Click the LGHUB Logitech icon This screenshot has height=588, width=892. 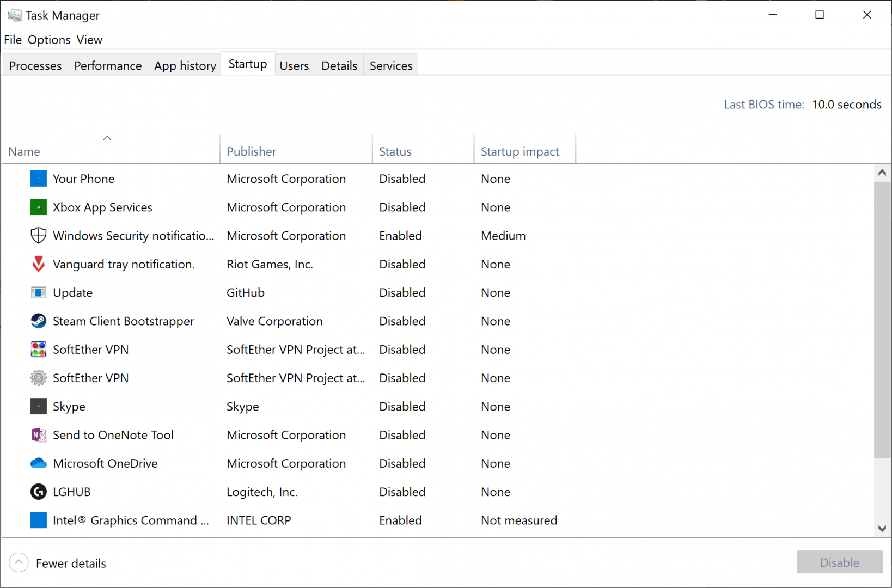(x=38, y=492)
